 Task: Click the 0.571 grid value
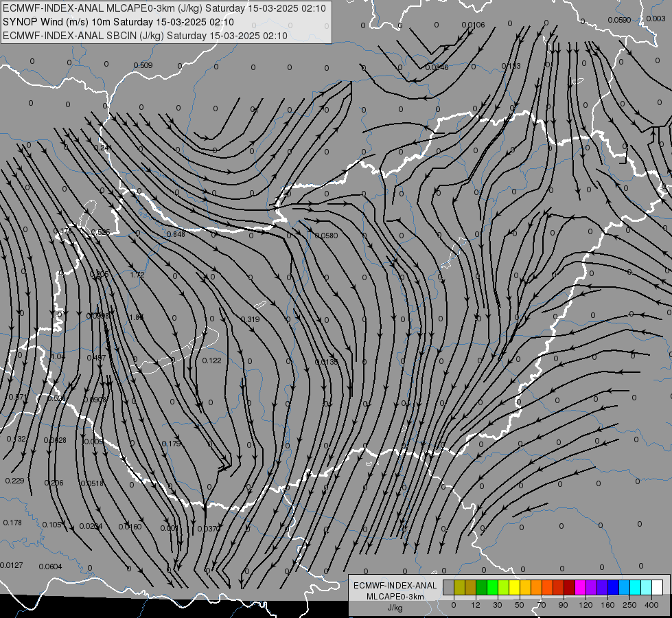[18, 397]
